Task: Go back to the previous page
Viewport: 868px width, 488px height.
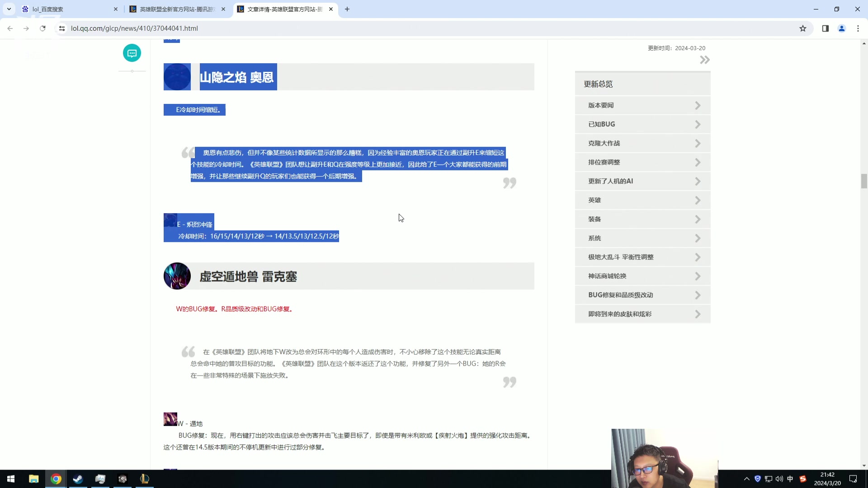Action: (10, 28)
